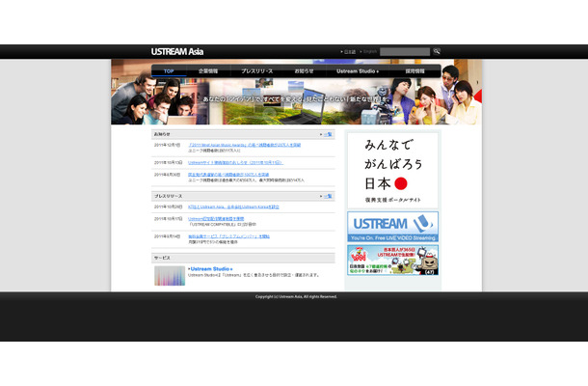Open the 2011年10月17日 press release link
The image size is (588, 386).
coord(216,218)
